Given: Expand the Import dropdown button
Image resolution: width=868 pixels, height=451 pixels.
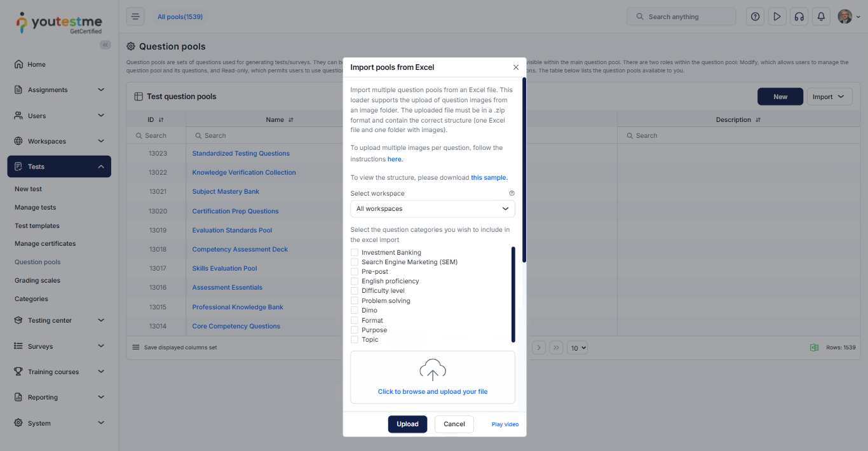Looking at the screenshot, I should (x=829, y=97).
